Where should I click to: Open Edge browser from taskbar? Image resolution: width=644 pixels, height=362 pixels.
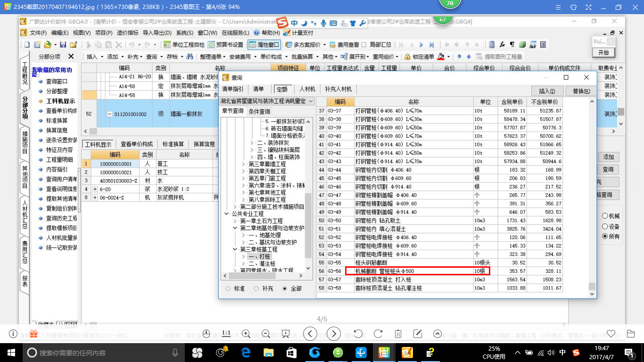[245, 352]
